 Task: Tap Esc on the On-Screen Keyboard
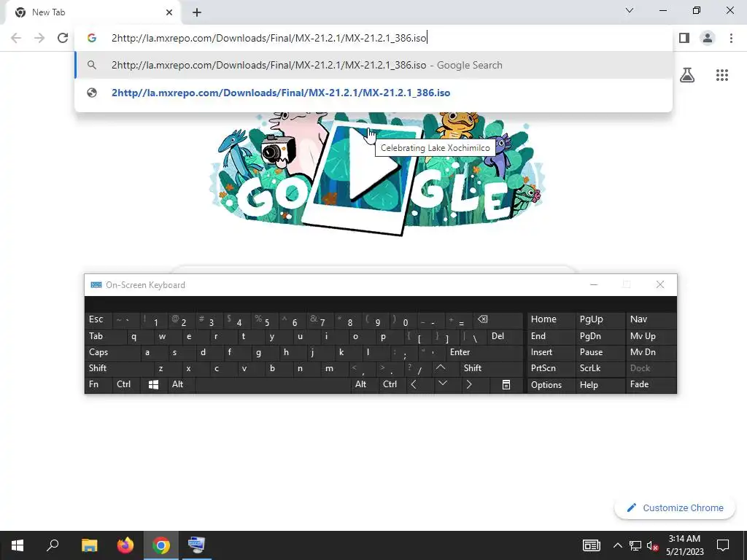coord(98,319)
